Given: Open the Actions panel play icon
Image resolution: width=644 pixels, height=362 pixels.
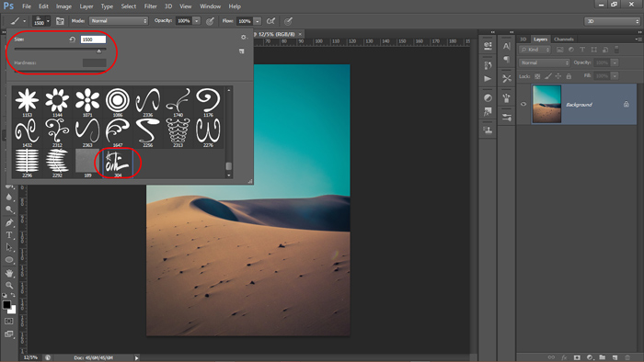Looking at the screenshot, I should [x=488, y=79].
